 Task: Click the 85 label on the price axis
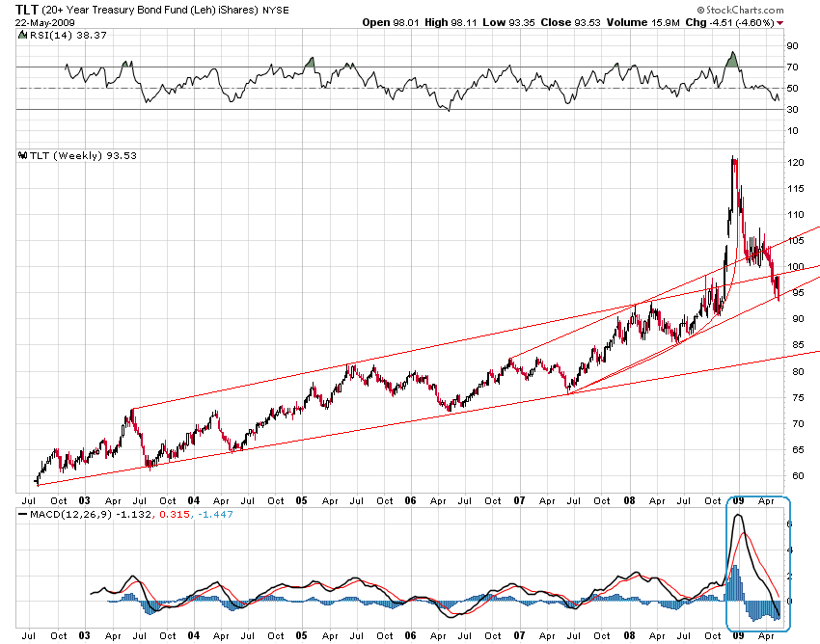[798, 345]
